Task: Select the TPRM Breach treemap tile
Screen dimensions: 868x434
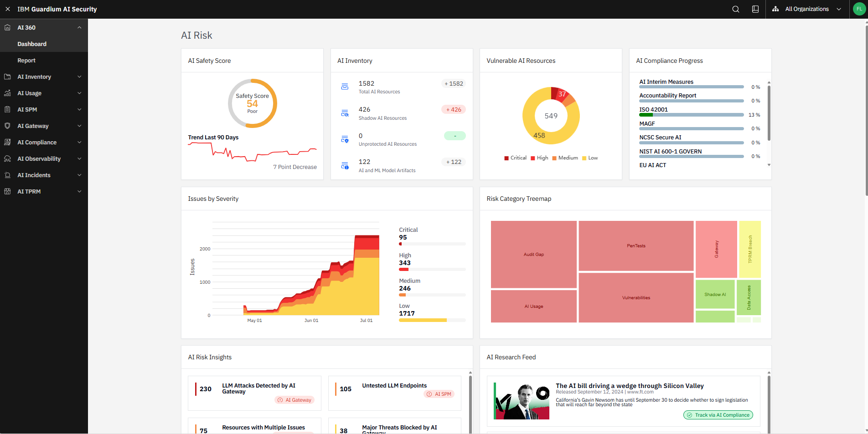Action: click(750, 249)
